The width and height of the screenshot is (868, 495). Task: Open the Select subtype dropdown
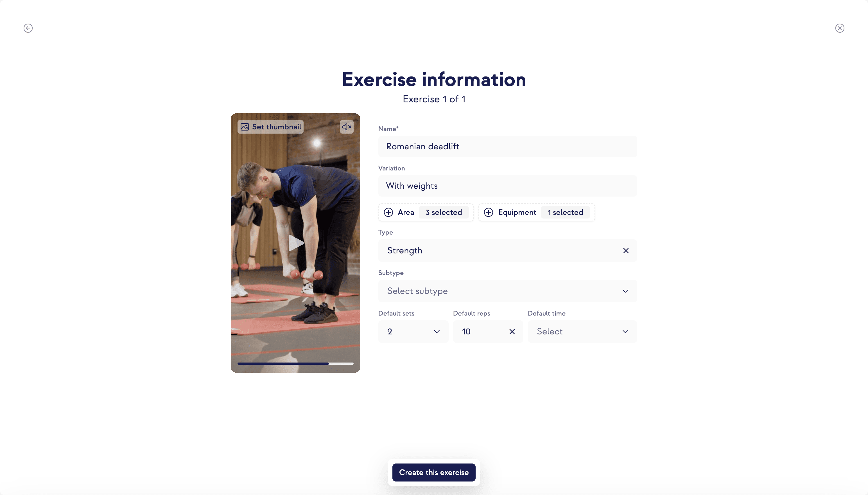coord(507,291)
